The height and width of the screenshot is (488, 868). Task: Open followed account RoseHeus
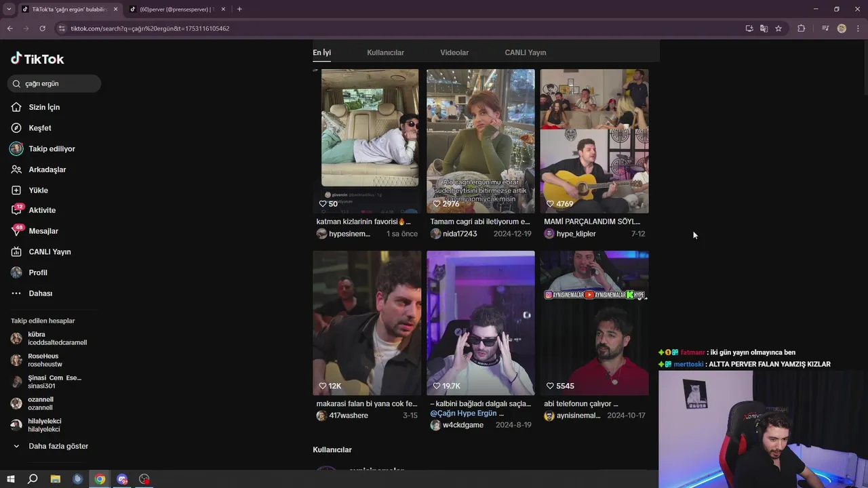[x=37, y=360]
